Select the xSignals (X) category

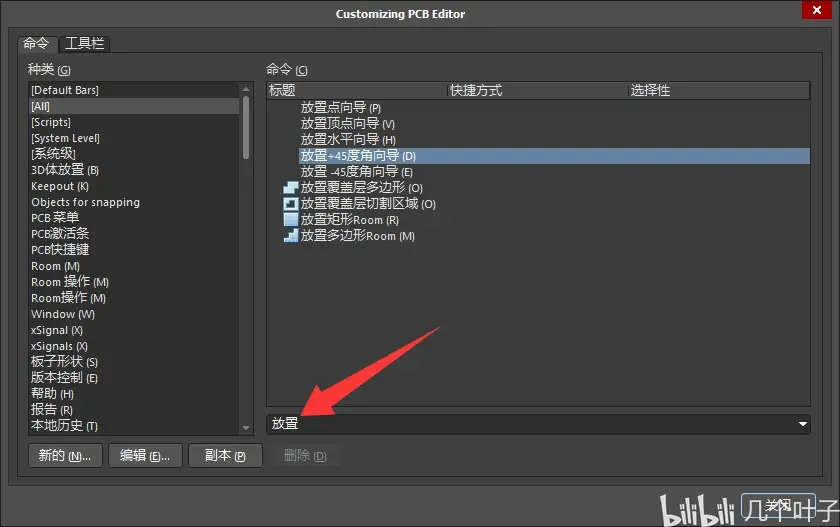[x=134, y=346]
